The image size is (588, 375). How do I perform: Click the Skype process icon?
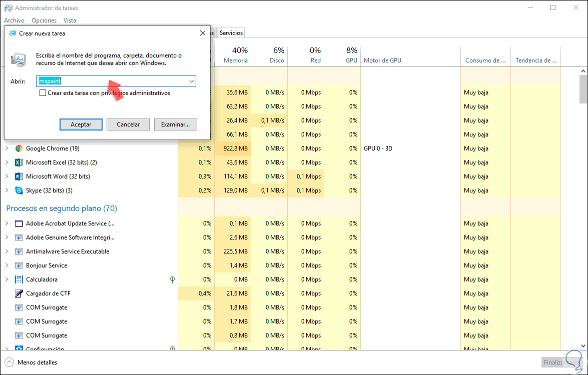19,190
